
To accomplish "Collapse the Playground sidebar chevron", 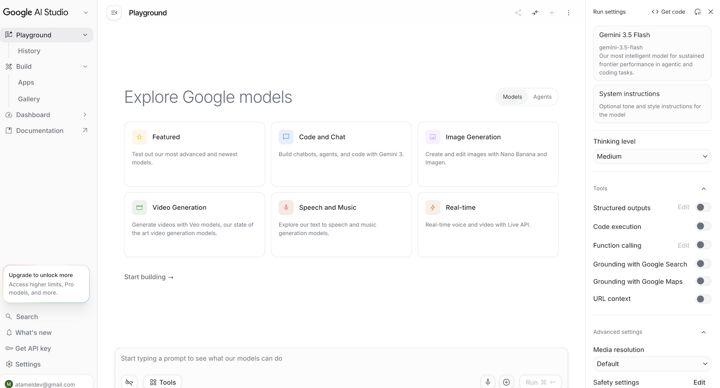I will [85, 35].
